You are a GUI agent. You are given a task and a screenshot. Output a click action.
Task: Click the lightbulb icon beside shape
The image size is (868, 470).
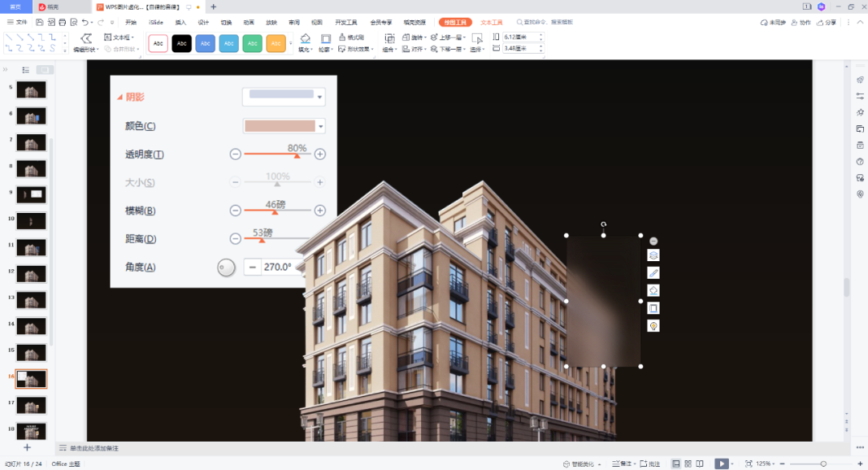(x=653, y=326)
